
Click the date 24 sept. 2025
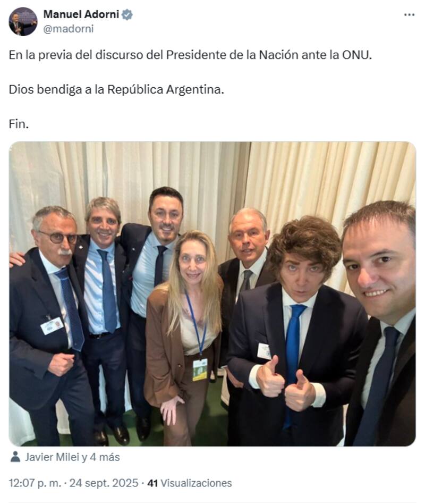[x=104, y=483]
